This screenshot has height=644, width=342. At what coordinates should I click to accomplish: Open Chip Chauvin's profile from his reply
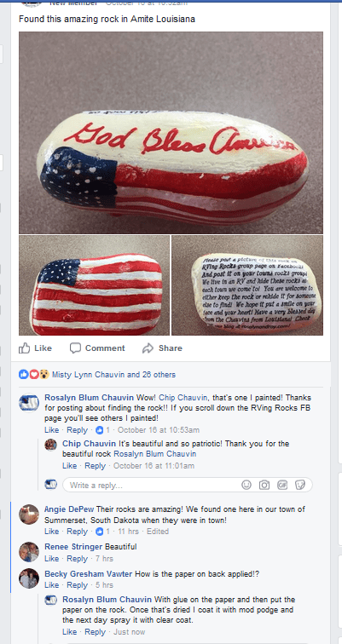tap(89, 444)
